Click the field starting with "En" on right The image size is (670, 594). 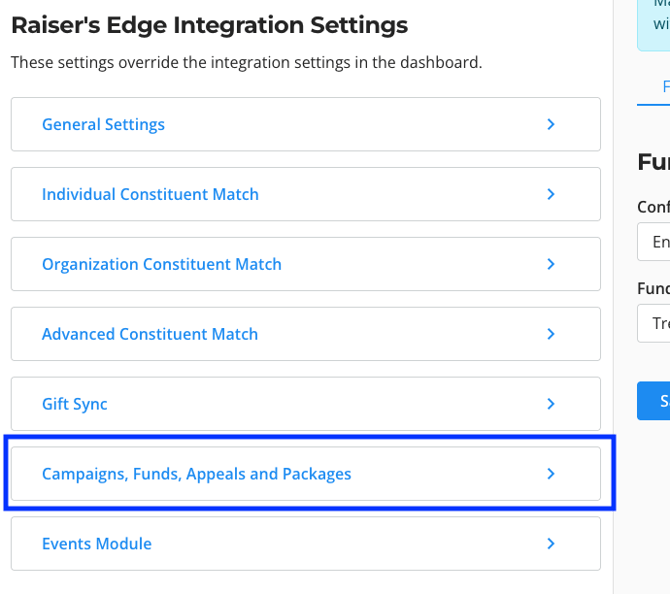[655, 242]
